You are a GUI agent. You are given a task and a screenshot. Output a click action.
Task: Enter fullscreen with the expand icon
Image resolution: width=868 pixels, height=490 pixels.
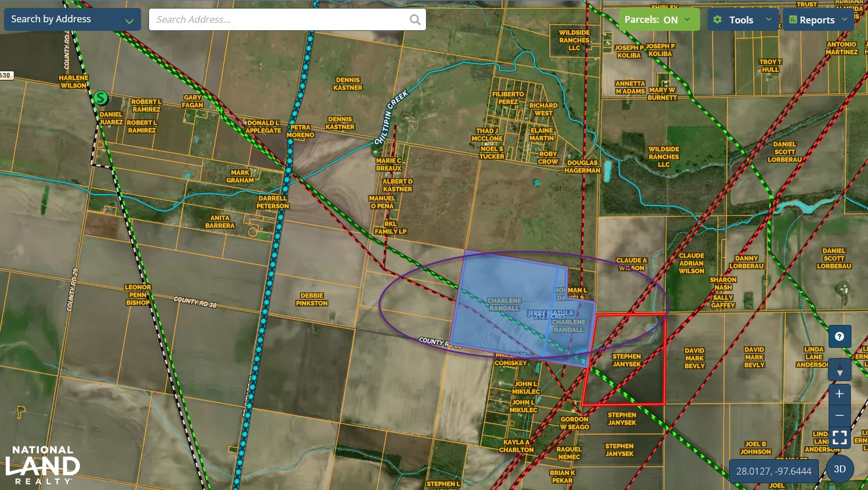tap(839, 437)
